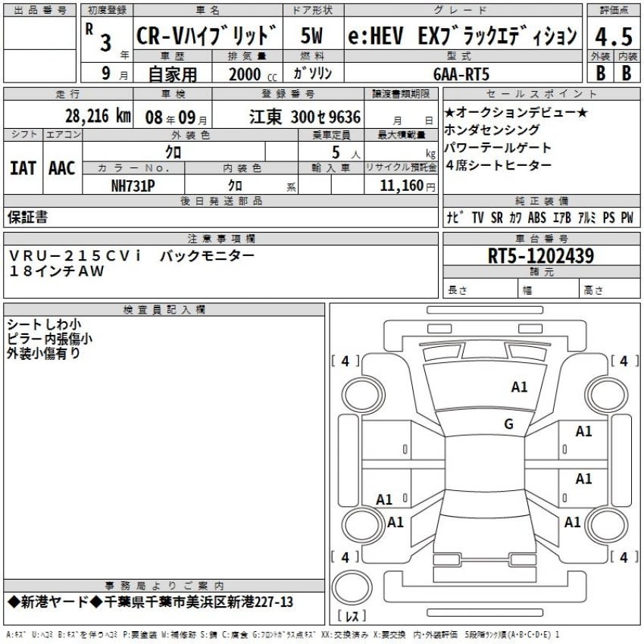The width and height of the screenshot is (644, 644).
Task: Click the "後日発送部品" header
Action: 221,201
